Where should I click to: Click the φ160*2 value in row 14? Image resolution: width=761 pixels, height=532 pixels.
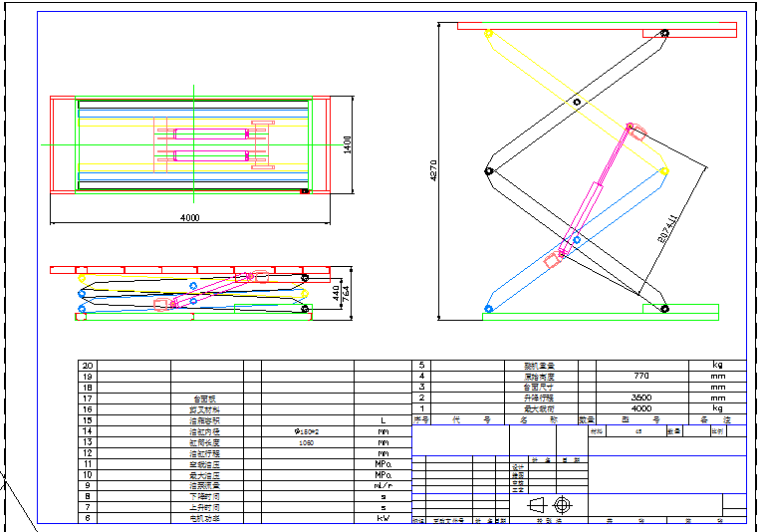[x=307, y=431]
